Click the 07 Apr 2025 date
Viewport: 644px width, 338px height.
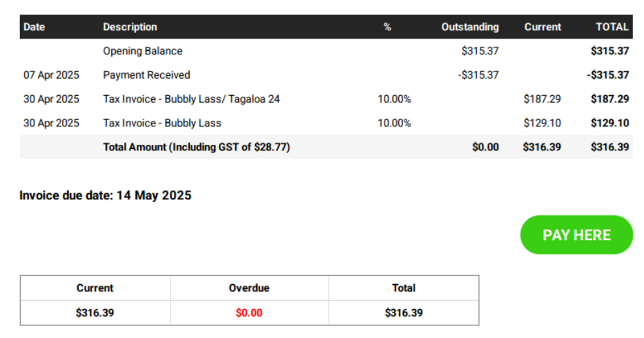click(x=51, y=75)
